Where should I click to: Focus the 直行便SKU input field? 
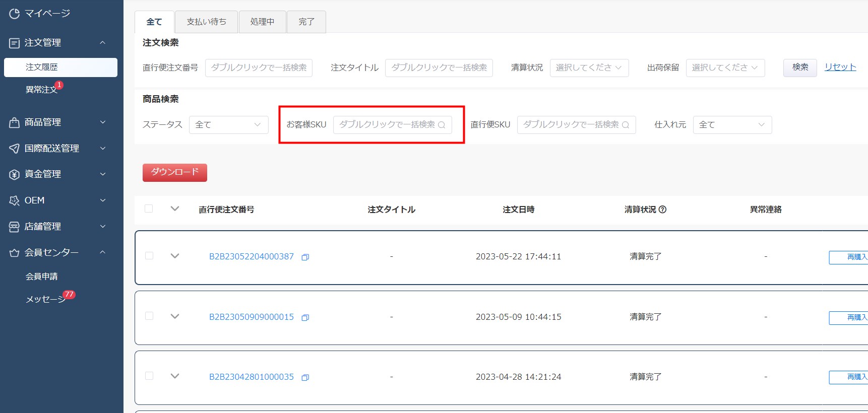pyautogui.click(x=576, y=125)
